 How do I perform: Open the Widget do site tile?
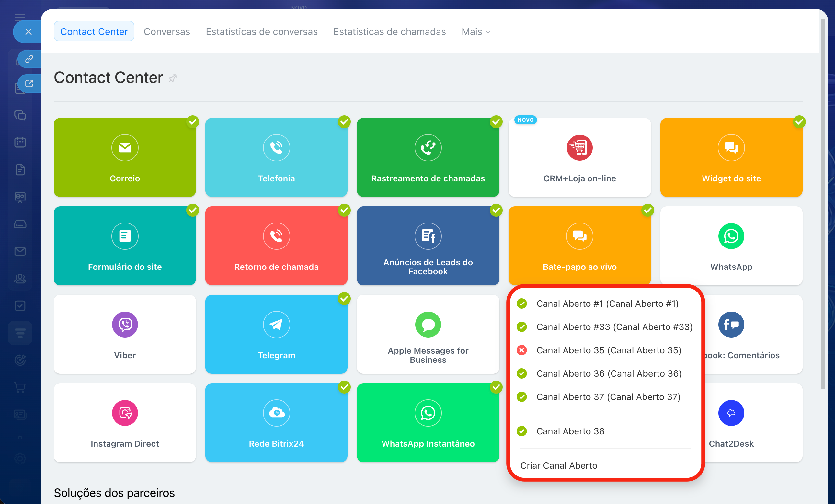click(731, 157)
